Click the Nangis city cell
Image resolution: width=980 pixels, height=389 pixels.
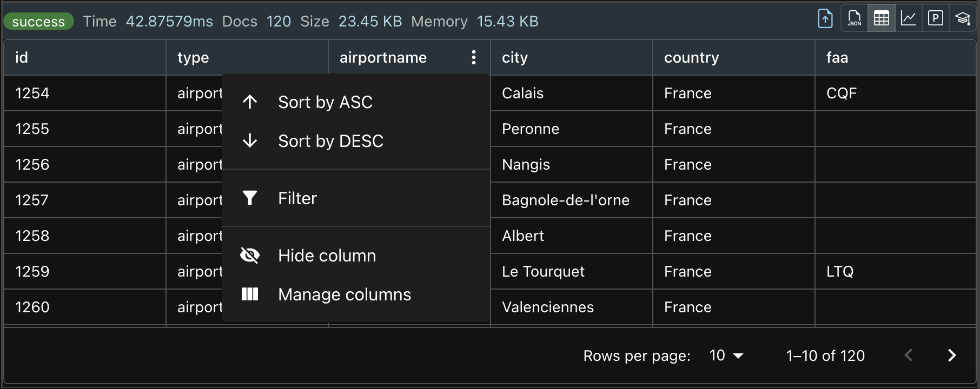(x=572, y=164)
